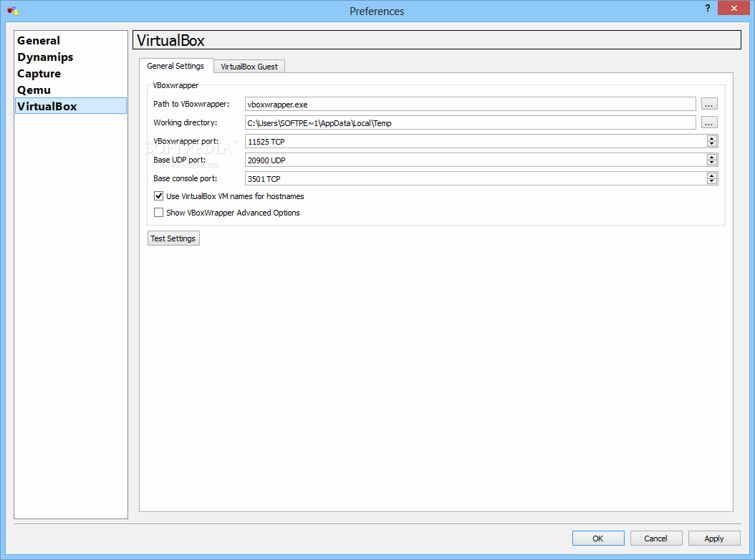Apply the preference changes
This screenshot has width=755, height=560.
click(714, 539)
